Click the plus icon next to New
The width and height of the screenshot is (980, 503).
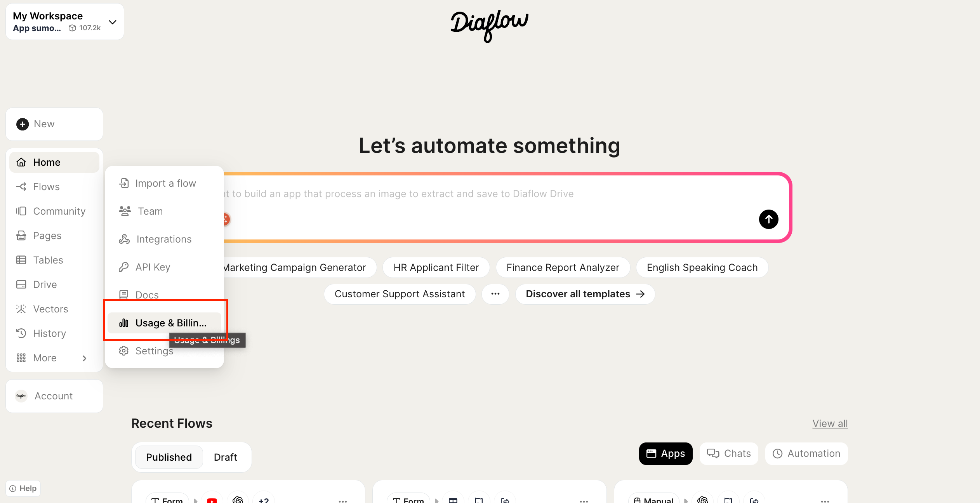23,124
